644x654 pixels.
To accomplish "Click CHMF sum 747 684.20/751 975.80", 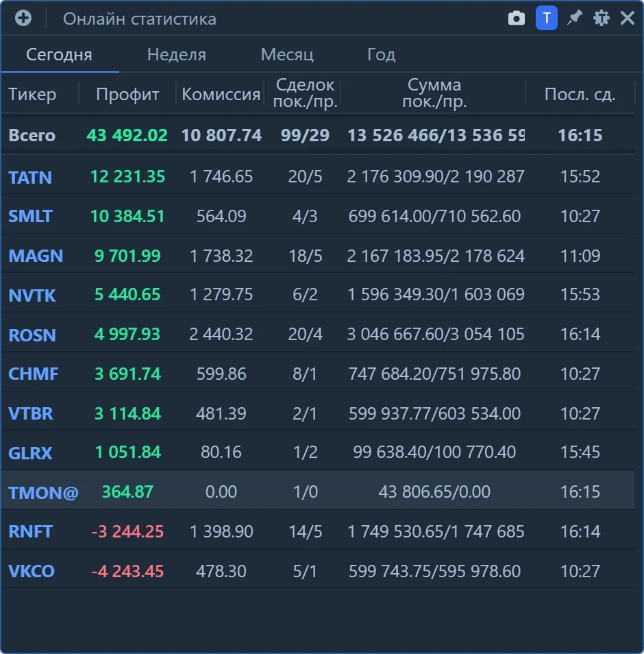I will tap(434, 374).
